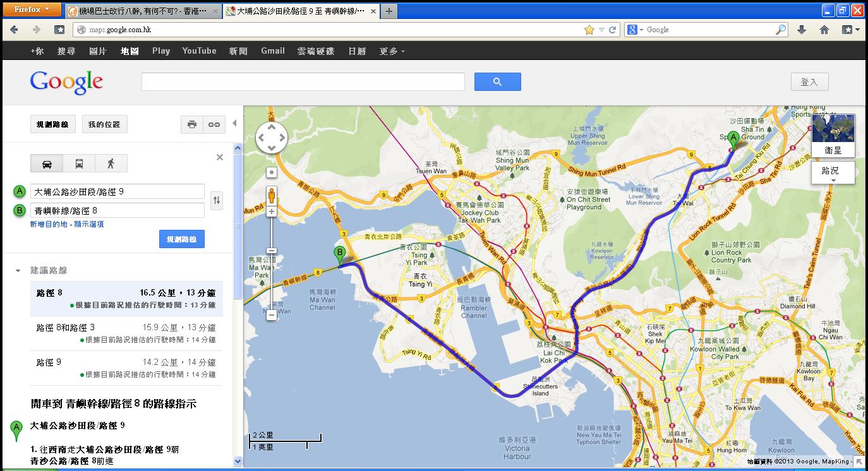Image resolution: width=868 pixels, height=471 pixels.
Task: Bookmark page with star icon
Action: (x=589, y=30)
